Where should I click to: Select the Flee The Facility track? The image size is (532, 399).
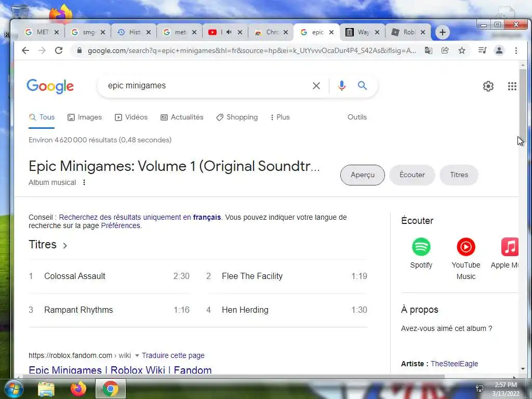click(287, 276)
